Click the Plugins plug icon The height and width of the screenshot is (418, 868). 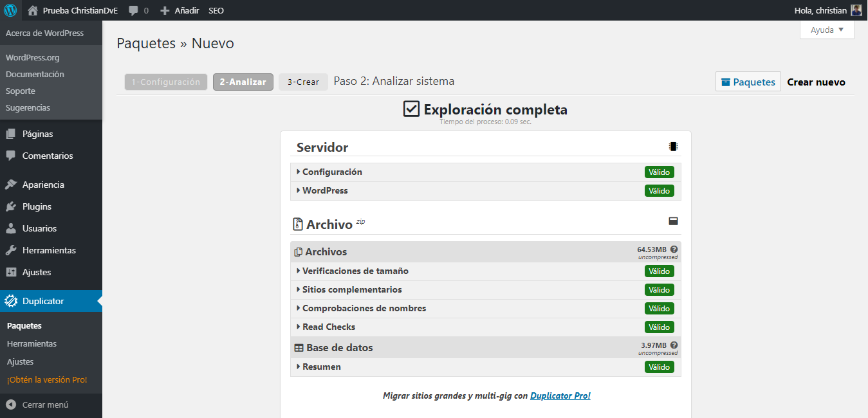point(11,206)
